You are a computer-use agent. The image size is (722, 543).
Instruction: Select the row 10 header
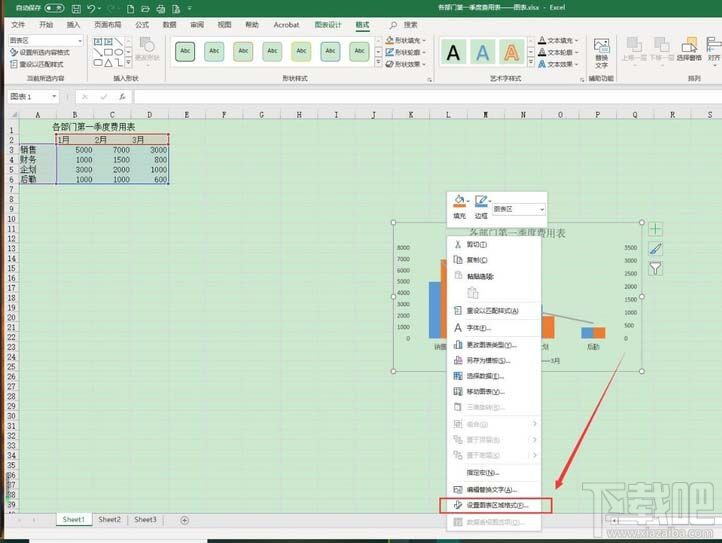click(12, 219)
